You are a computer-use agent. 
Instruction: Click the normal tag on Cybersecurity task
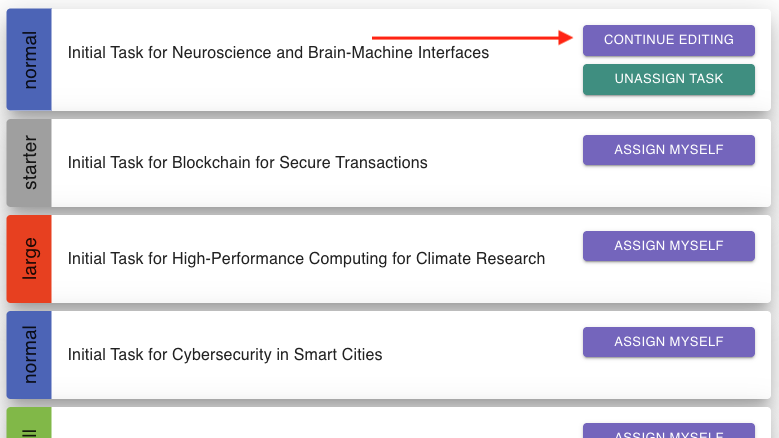[x=29, y=355]
